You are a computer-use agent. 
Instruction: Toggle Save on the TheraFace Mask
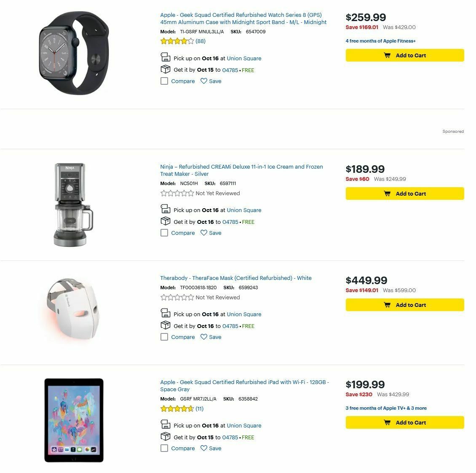pos(211,337)
